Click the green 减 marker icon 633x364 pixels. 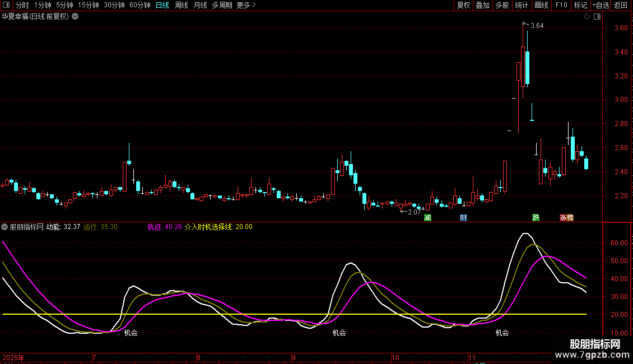pyautogui.click(x=428, y=217)
